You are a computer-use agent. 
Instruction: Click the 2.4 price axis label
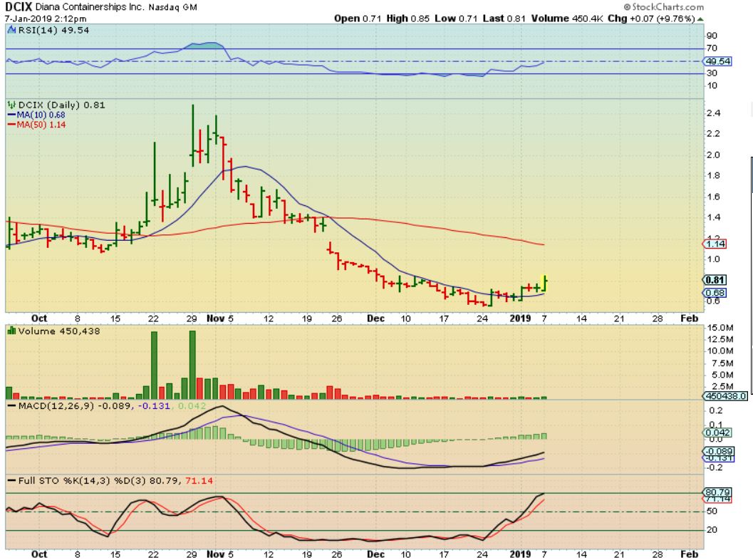pyautogui.click(x=713, y=113)
